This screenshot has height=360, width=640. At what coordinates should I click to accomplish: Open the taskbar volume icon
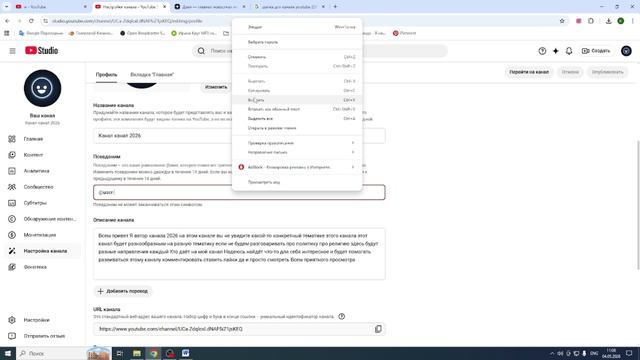click(560, 353)
